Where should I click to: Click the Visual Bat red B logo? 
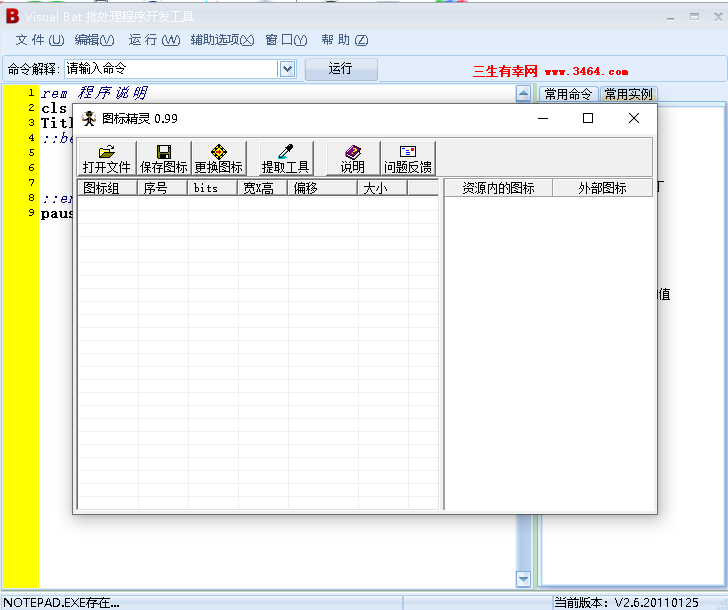(x=12, y=15)
